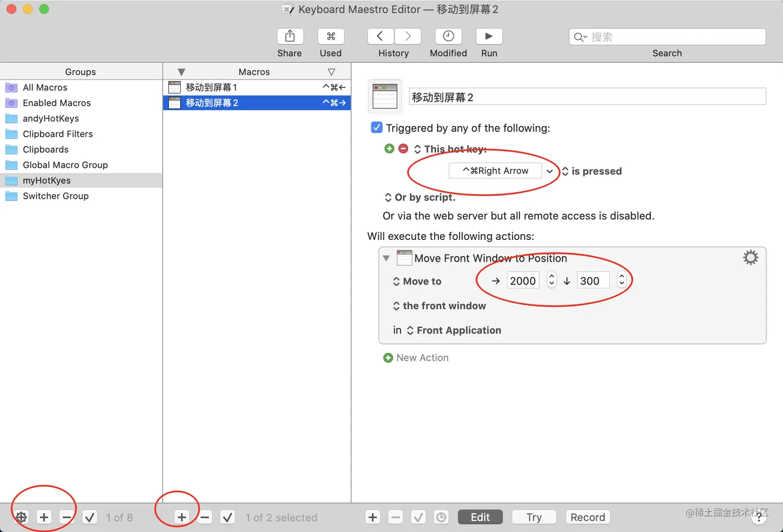
Task: Go back in History with left arrow
Action: (x=381, y=36)
